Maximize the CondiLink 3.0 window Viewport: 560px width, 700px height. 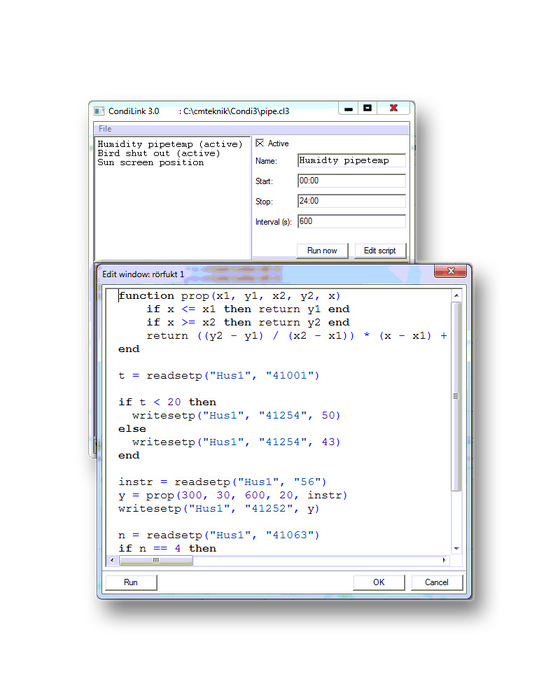point(368,108)
